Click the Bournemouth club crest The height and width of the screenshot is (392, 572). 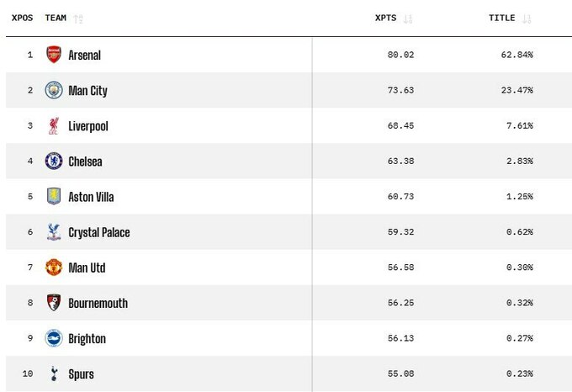point(54,303)
